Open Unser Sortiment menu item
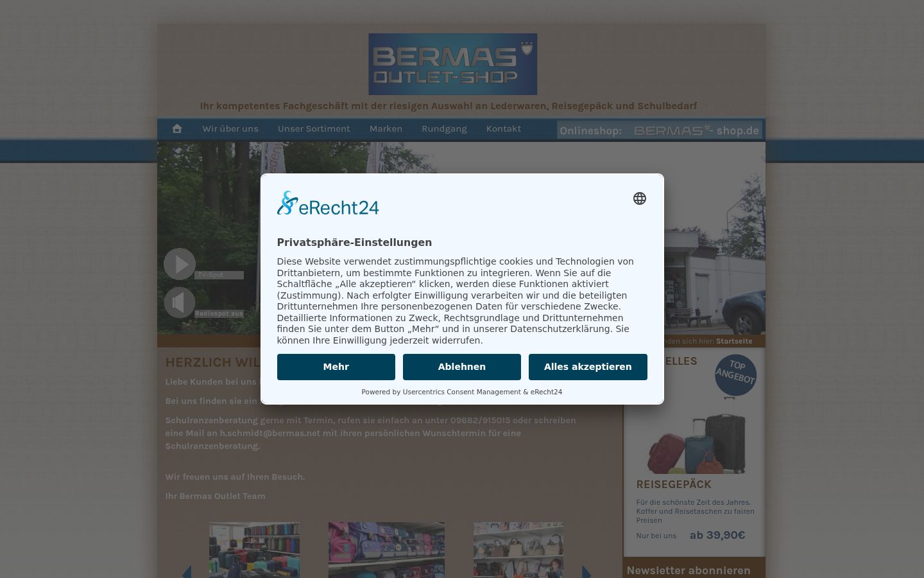Image resolution: width=924 pixels, height=578 pixels. (x=314, y=128)
